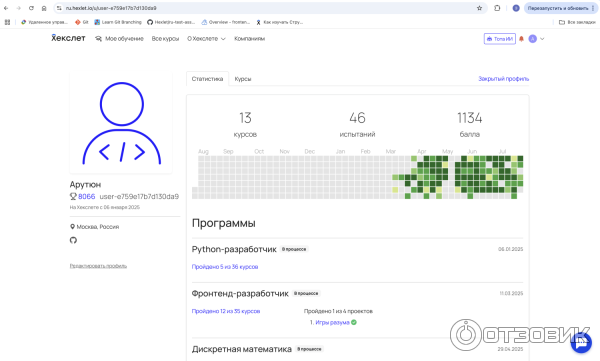
Task: Open the apps grid in the bookmarks bar
Action: (x=7, y=22)
